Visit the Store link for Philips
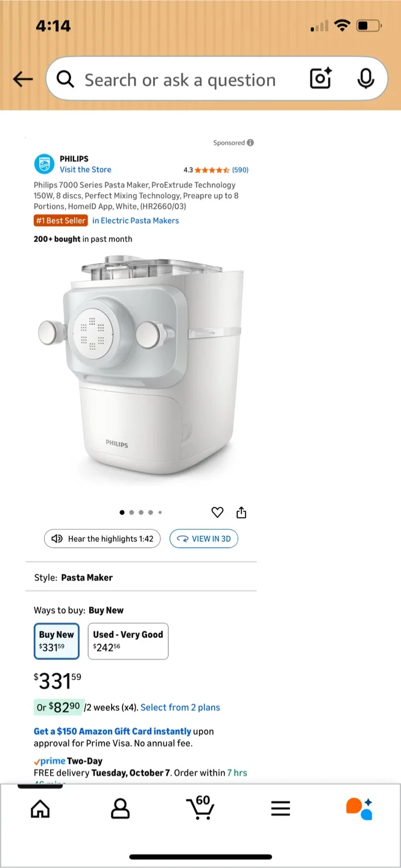The image size is (401, 868). [85, 169]
